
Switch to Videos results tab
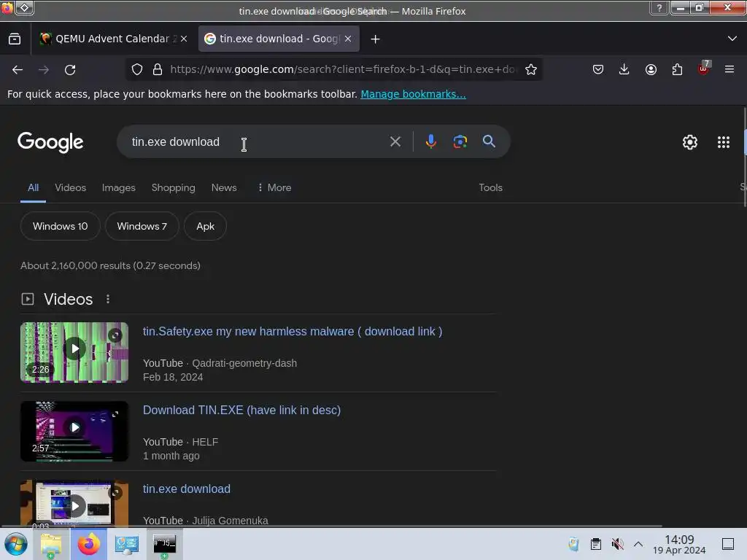(x=71, y=187)
